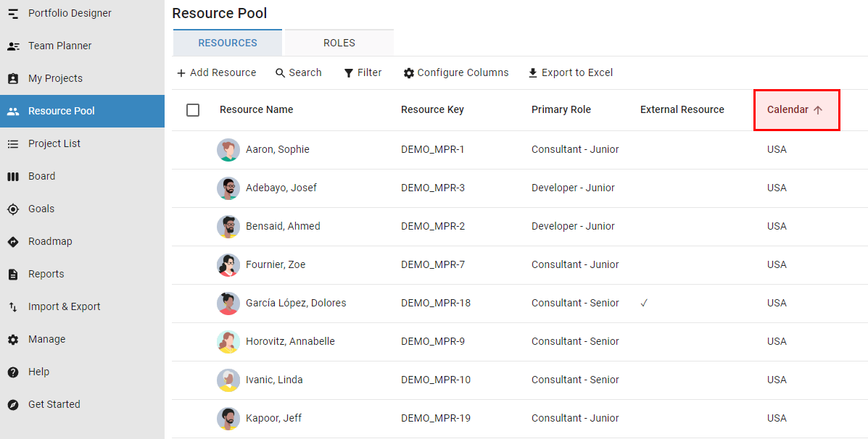
Task: Sort by Calendar column header arrow
Action: point(818,110)
